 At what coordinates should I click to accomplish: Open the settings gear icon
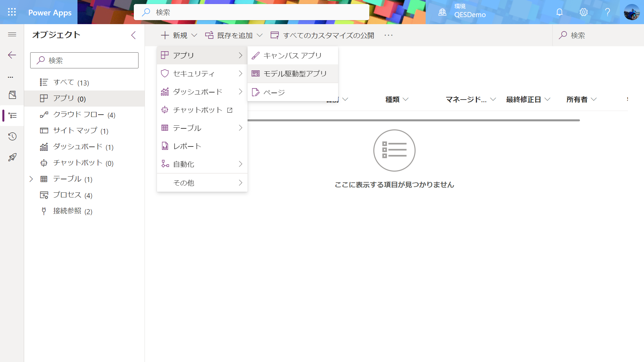click(583, 12)
